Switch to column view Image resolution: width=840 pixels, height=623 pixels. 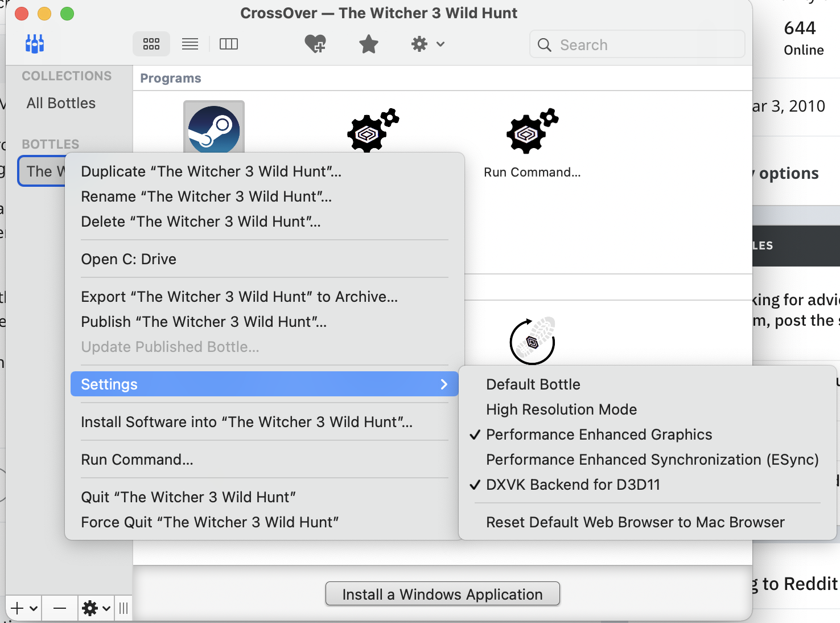229,44
